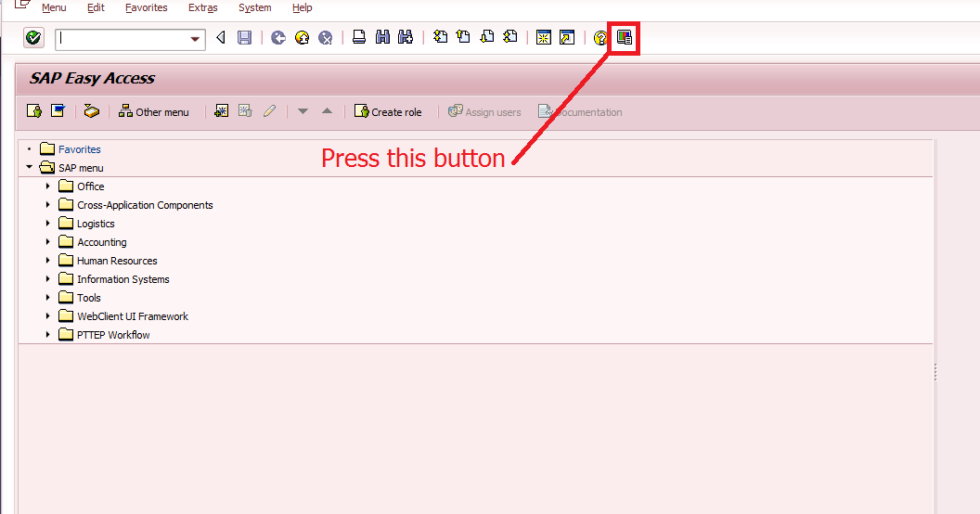980x514 pixels.
Task: Click the Create New Session icon
Action: [544, 37]
